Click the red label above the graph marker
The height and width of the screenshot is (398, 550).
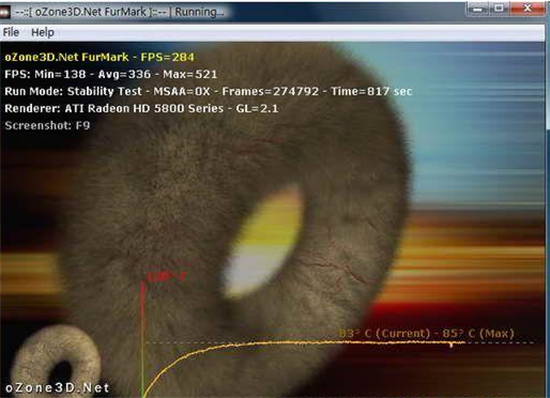pos(166,277)
